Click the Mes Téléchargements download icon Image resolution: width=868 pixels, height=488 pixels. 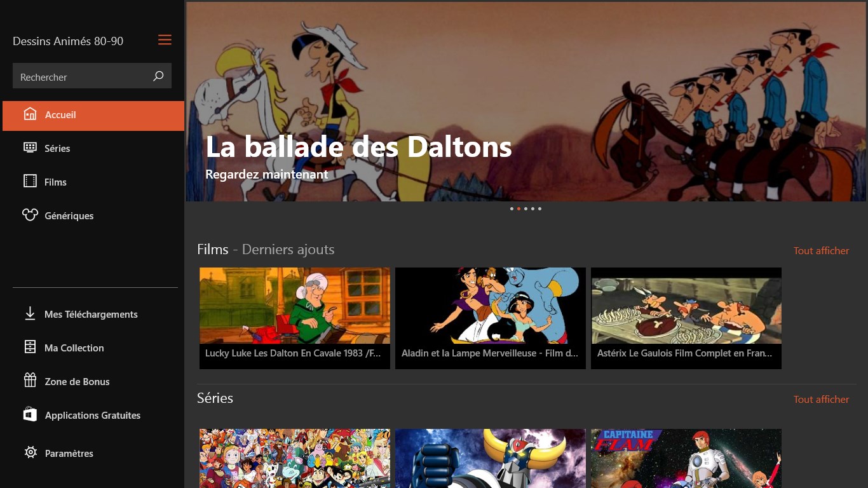(30, 313)
